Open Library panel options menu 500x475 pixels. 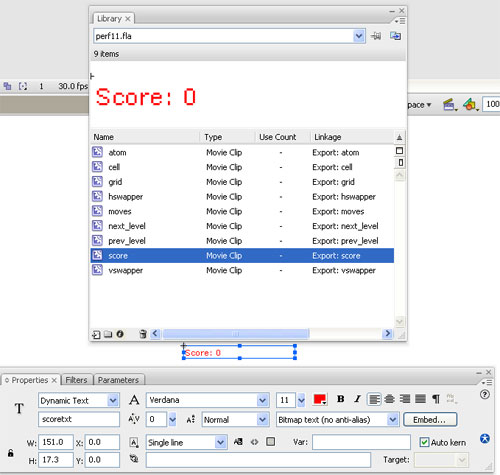point(400,21)
